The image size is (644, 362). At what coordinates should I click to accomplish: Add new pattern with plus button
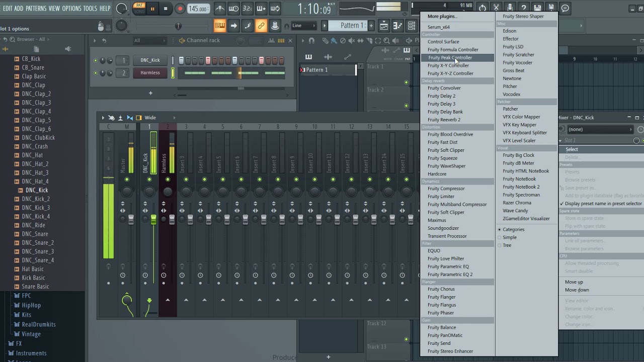(x=371, y=26)
